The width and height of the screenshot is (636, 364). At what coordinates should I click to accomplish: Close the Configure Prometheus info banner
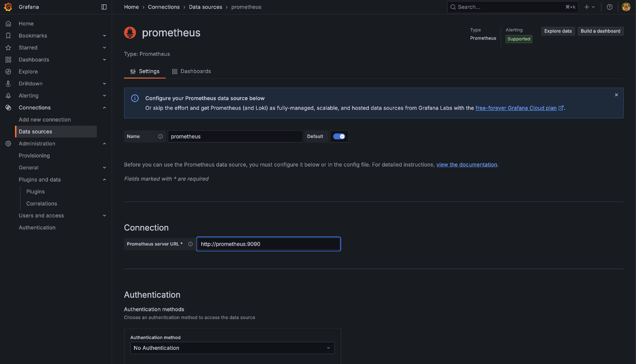click(x=616, y=95)
